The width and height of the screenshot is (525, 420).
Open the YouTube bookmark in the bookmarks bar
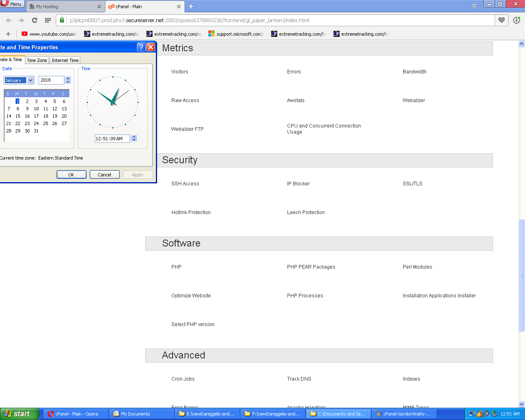click(49, 34)
